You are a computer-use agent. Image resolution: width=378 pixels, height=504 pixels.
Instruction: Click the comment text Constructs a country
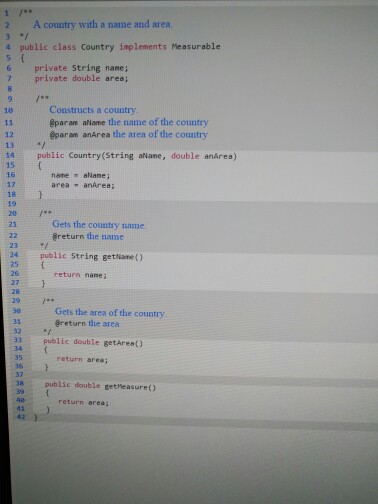(94, 110)
